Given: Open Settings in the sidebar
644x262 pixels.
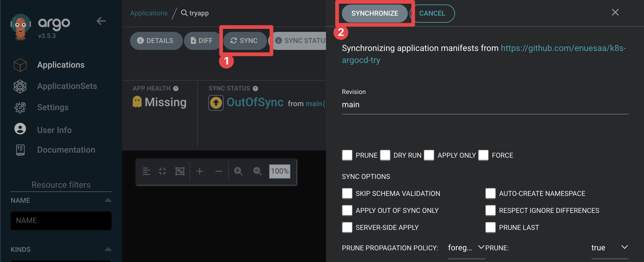Looking at the screenshot, I should pyautogui.click(x=53, y=107).
